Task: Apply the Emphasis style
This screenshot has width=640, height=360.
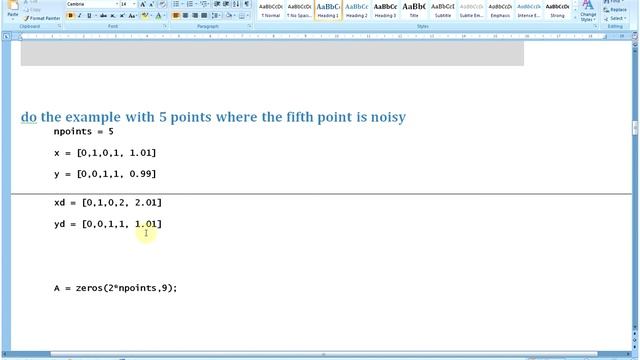Action: 500,10
